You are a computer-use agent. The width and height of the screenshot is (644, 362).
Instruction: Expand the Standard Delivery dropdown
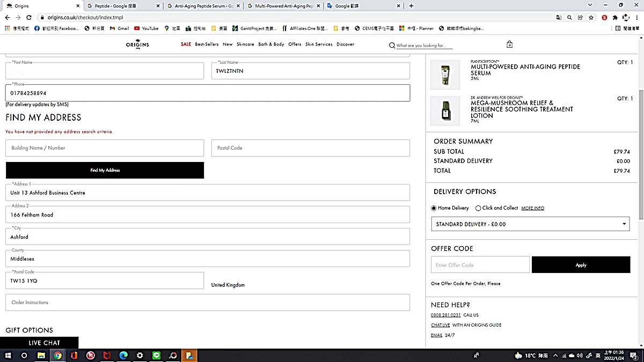click(x=530, y=224)
